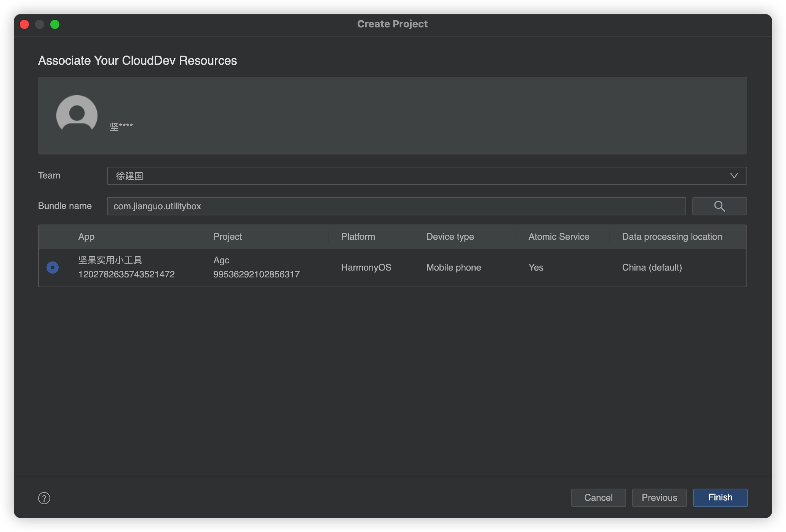Click the Data processing location header

(672, 236)
